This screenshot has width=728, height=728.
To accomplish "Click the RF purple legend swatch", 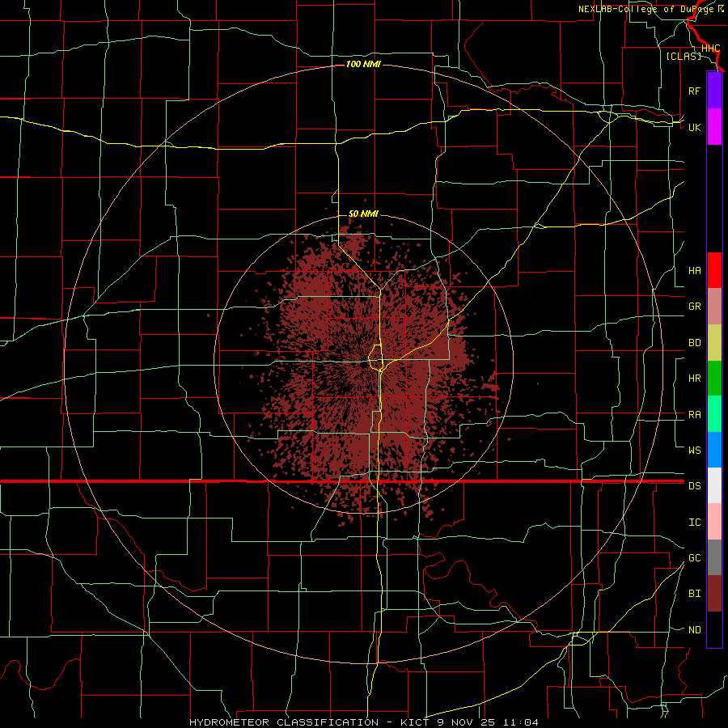I will [714, 91].
